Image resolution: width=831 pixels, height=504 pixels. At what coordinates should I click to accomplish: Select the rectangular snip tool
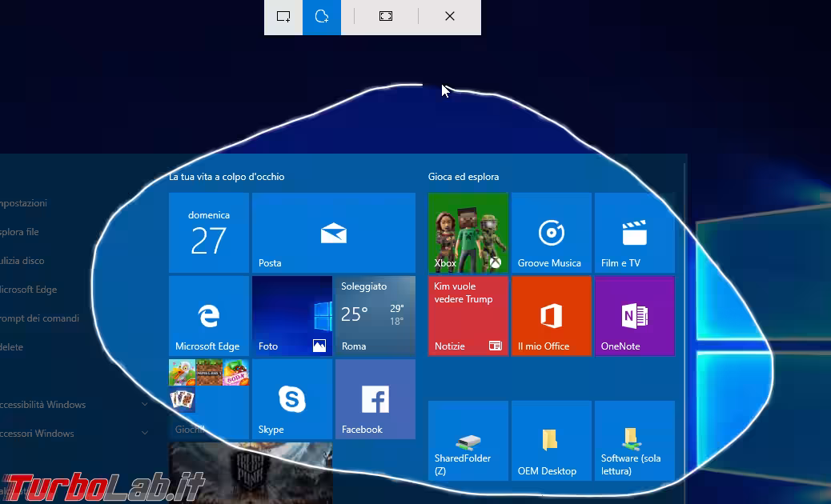[x=283, y=17]
